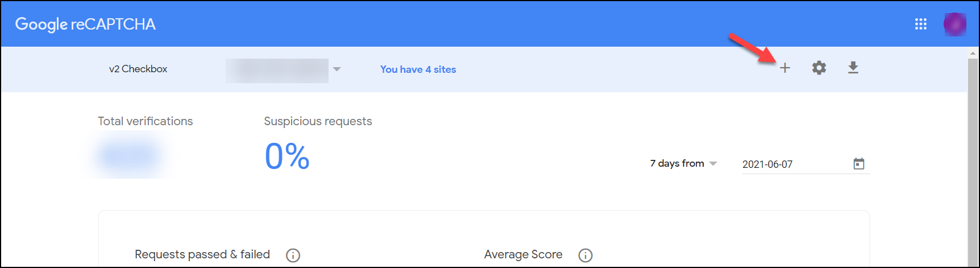Click the Suspicious requests heading
The height and width of the screenshot is (268, 980).
(318, 121)
